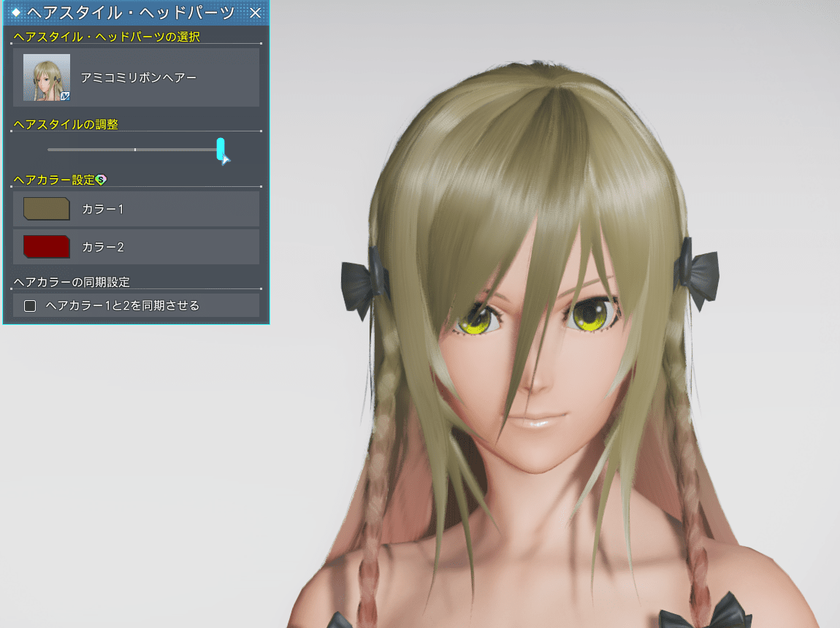The image size is (840, 628).
Task: Click the rainbow S gem icon
Action: pos(101,179)
